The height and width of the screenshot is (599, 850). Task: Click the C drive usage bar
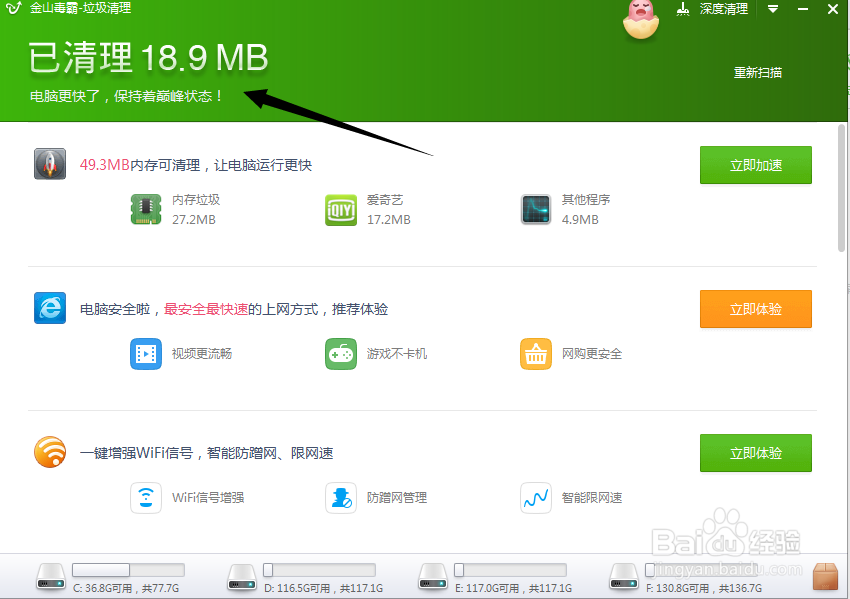(127, 568)
